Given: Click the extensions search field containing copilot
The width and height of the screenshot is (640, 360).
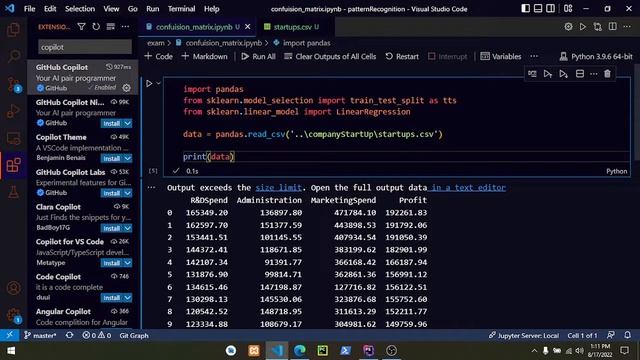Looking at the screenshot, I should click(x=85, y=47).
